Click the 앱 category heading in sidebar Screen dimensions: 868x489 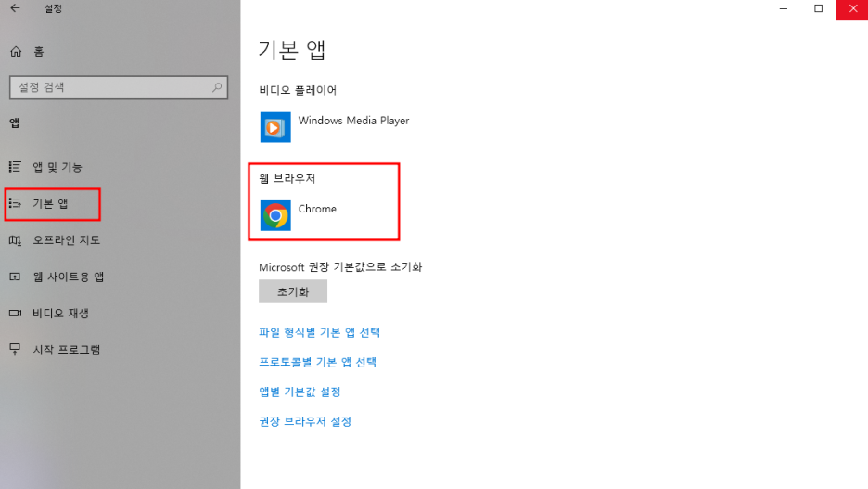click(15, 122)
